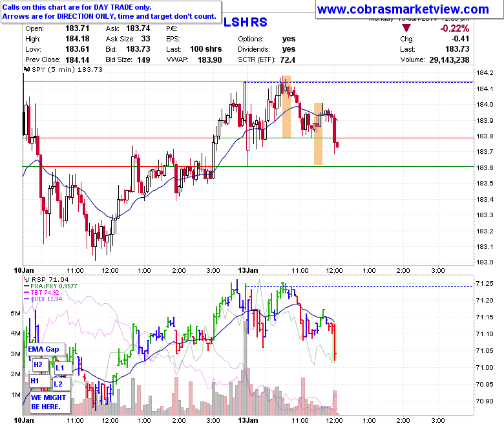Click the SPY (5 min) chart label
Viewport: 504px width, 426px height.
click(x=67, y=69)
